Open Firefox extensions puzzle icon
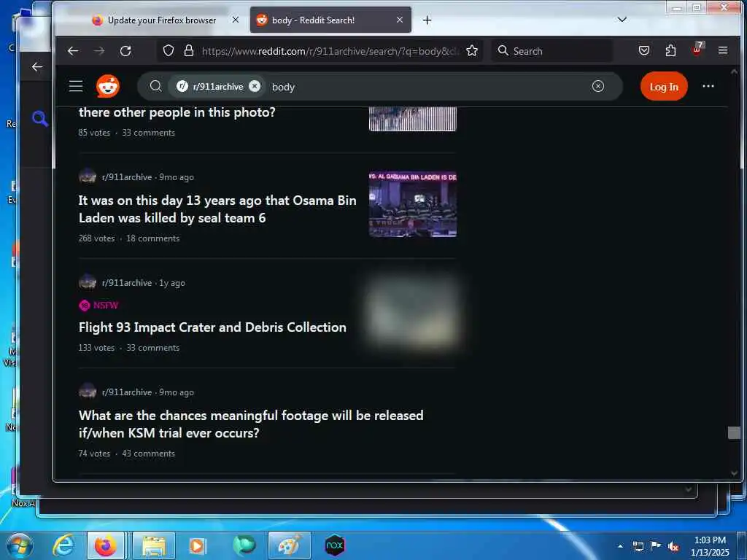The width and height of the screenshot is (747, 560). point(670,50)
